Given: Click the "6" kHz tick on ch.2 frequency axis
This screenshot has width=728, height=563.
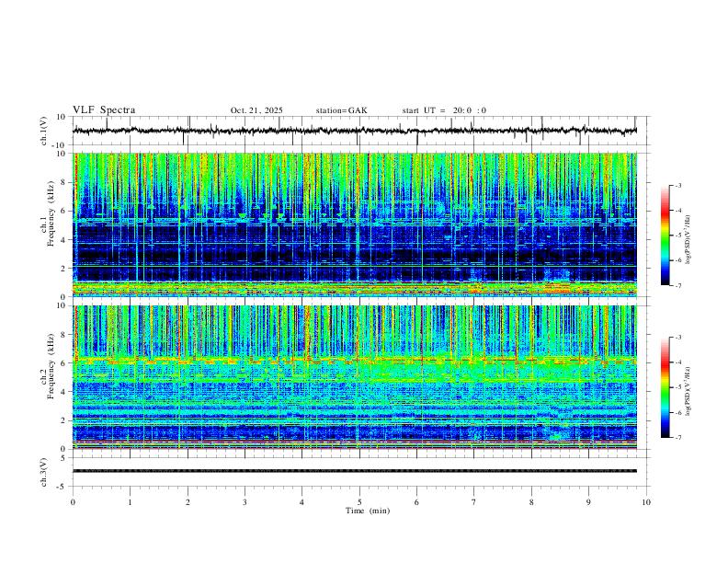Looking at the screenshot, I should [64, 362].
